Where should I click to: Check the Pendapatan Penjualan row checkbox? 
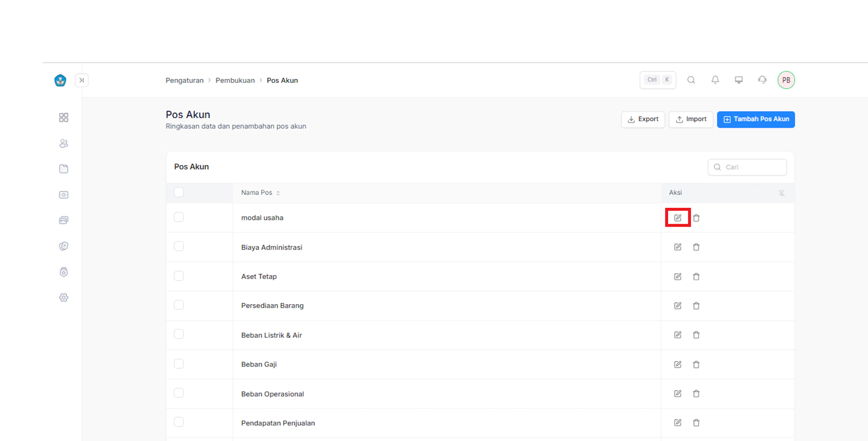(179, 422)
